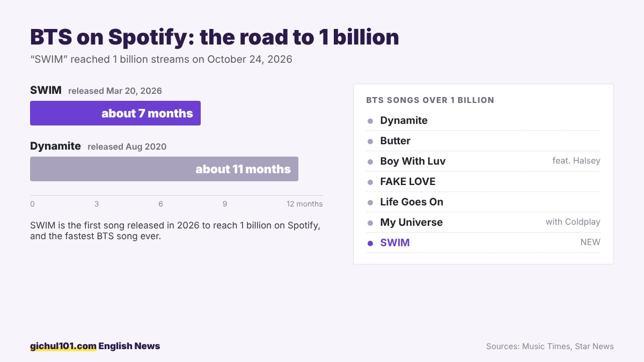Click the gray bullet dot next to Butter
The height and width of the screenshot is (362, 644).
370,142
